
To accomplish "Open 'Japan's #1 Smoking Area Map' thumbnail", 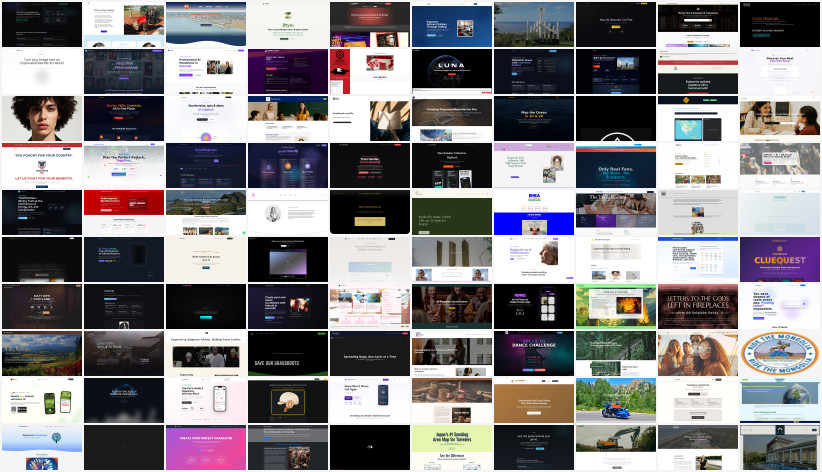I will 452,447.
